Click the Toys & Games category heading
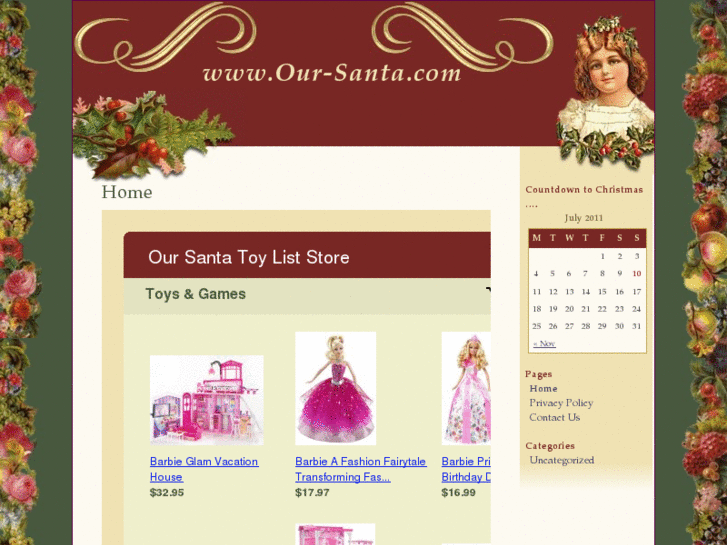 tap(195, 294)
